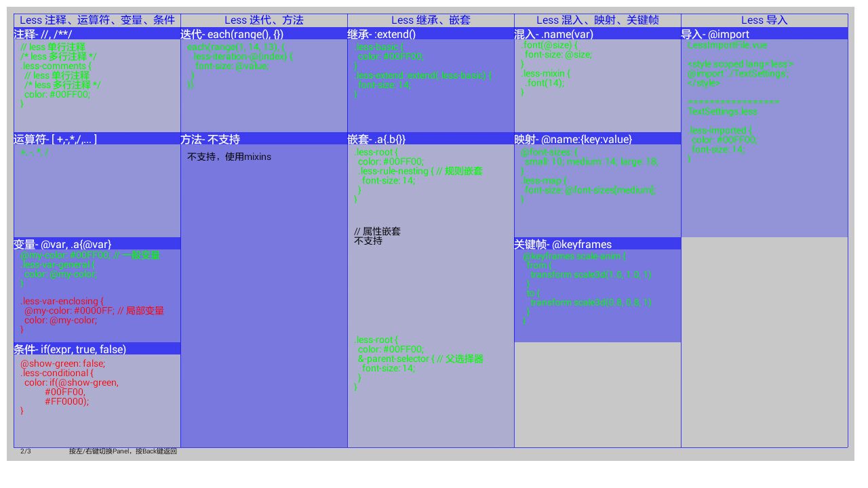Select the 'Less 迭代、方法' column header
868x488 pixels.
pyautogui.click(x=264, y=20)
